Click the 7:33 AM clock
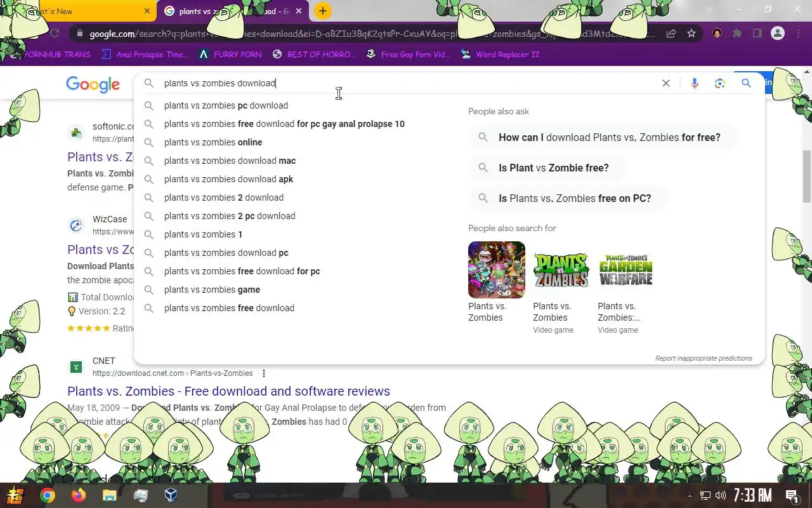This screenshot has height=508, width=812. pyautogui.click(x=752, y=495)
